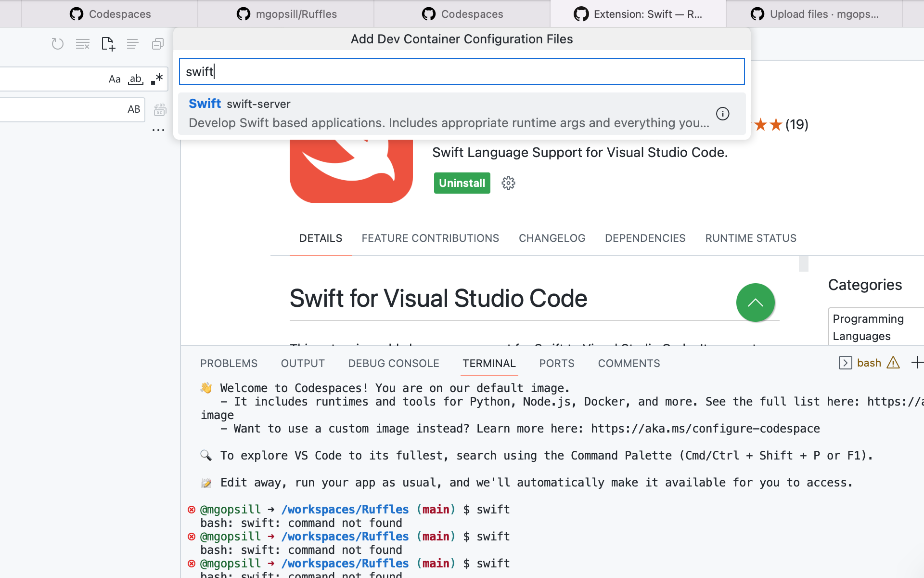This screenshot has height=578, width=924.
Task: Toggle search details ellipsis
Action: pyautogui.click(x=158, y=130)
